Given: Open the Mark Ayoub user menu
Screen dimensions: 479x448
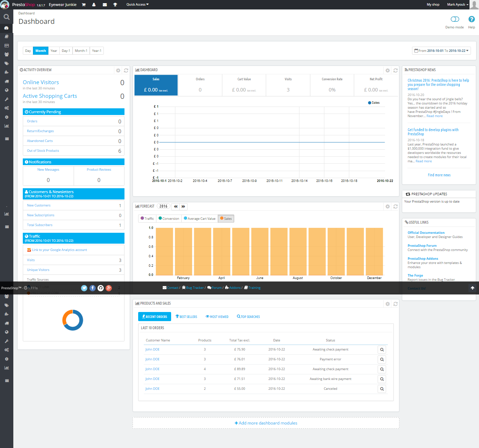Looking at the screenshot, I should (x=457, y=5).
